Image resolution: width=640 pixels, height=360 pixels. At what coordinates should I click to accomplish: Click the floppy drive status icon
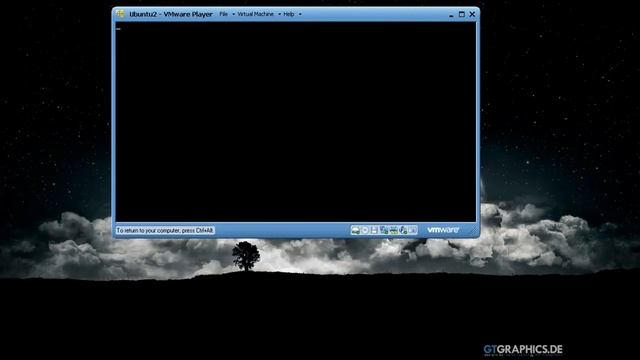coord(374,230)
